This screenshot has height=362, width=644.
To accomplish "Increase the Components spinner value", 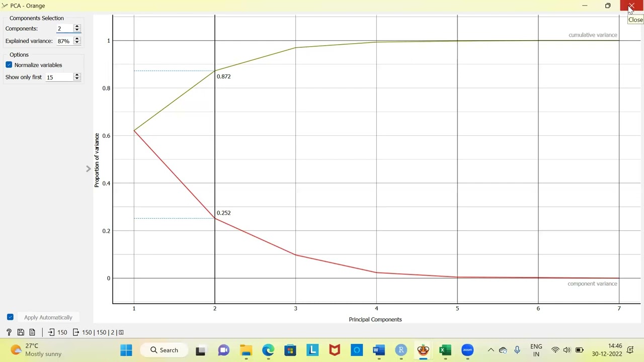I will (77, 27).
